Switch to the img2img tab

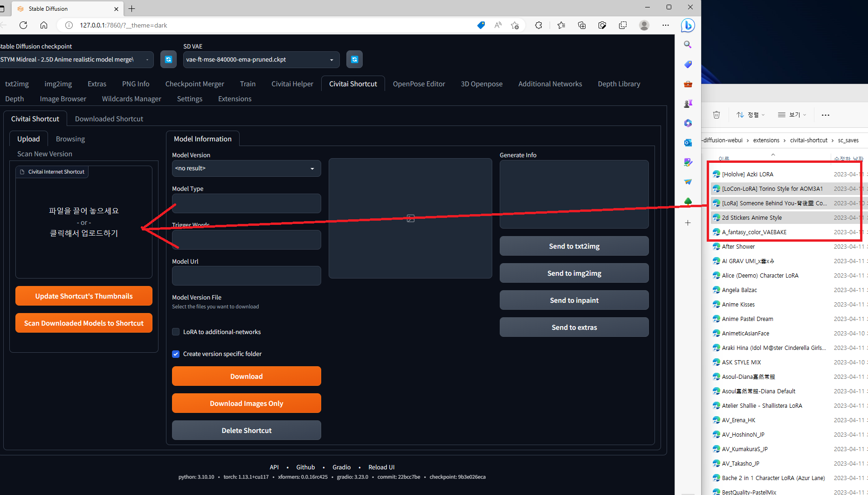(x=58, y=84)
